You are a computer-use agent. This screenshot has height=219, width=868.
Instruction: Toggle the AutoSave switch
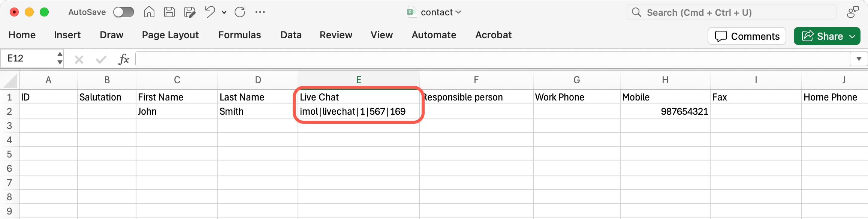(x=124, y=12)
